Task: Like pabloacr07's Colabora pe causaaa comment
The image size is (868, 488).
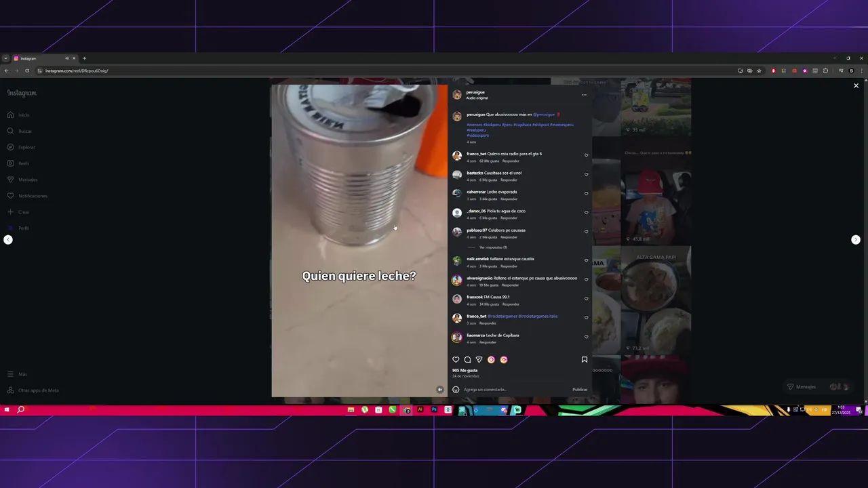Action: [587, 232]
